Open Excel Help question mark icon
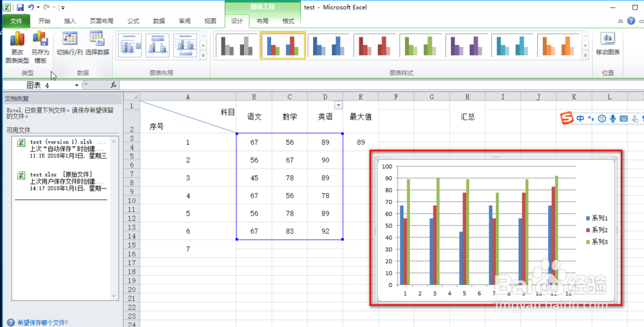The image size is (644, 327). coord(631,21)
